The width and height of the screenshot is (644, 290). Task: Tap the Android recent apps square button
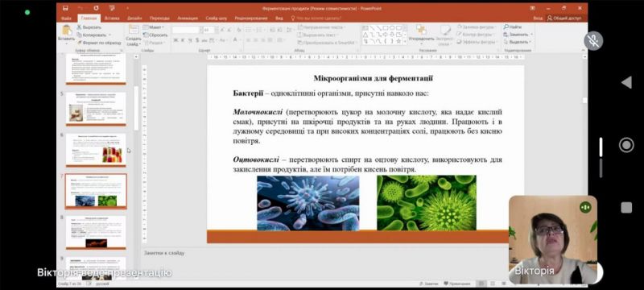pos(626,208)
